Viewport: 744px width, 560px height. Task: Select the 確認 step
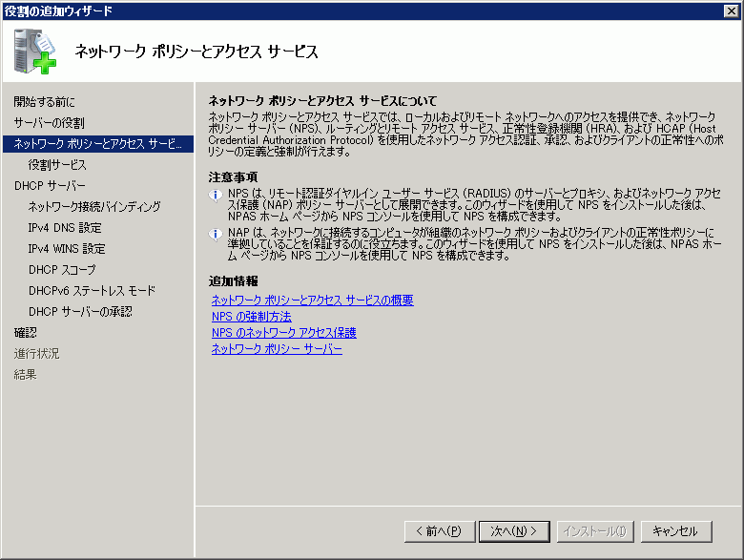click(x=25, y=333)
